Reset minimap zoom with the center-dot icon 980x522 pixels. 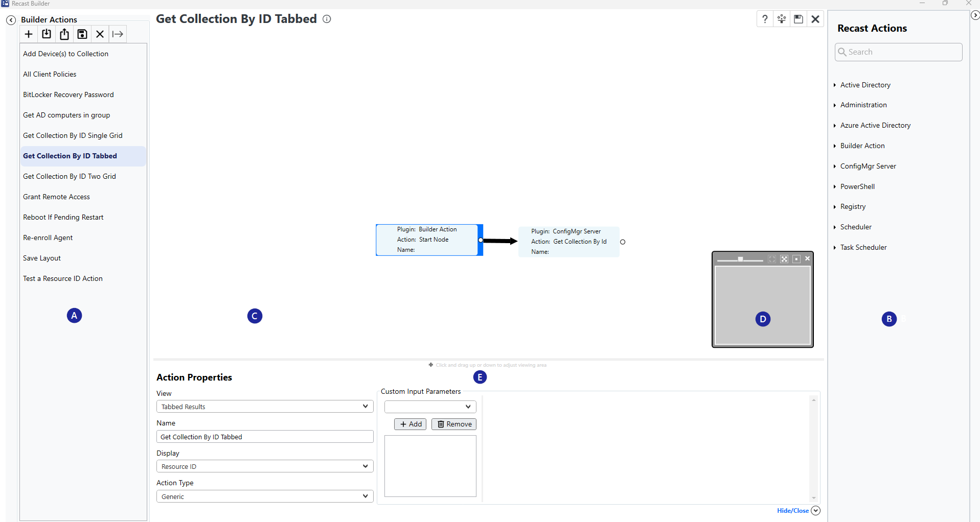click(x=796, y=259)
